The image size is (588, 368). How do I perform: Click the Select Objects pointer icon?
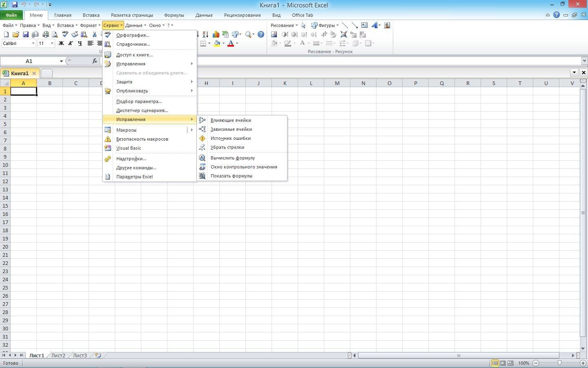tap(303, 25)
